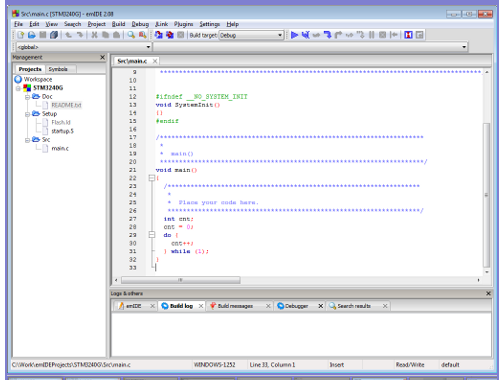
Task: Click the Read/Write status bar entry
Action: tap(410, 365)
